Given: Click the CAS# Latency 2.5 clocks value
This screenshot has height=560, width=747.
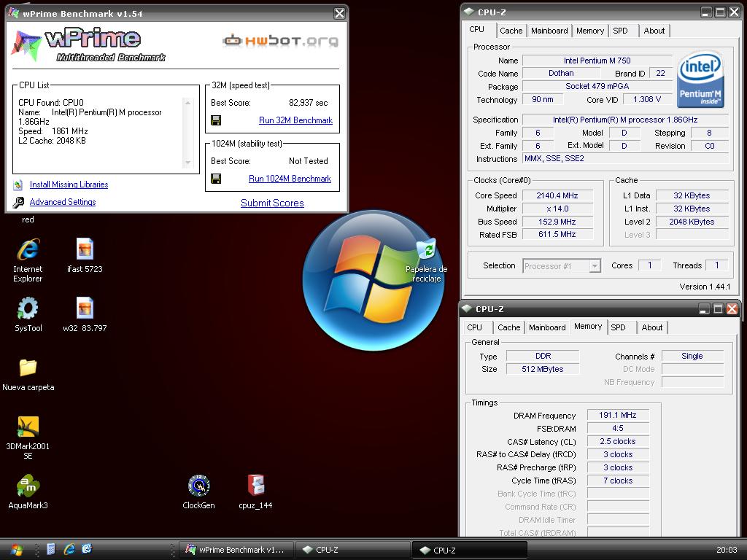Looking at the screenshot, I should point(618,441).
